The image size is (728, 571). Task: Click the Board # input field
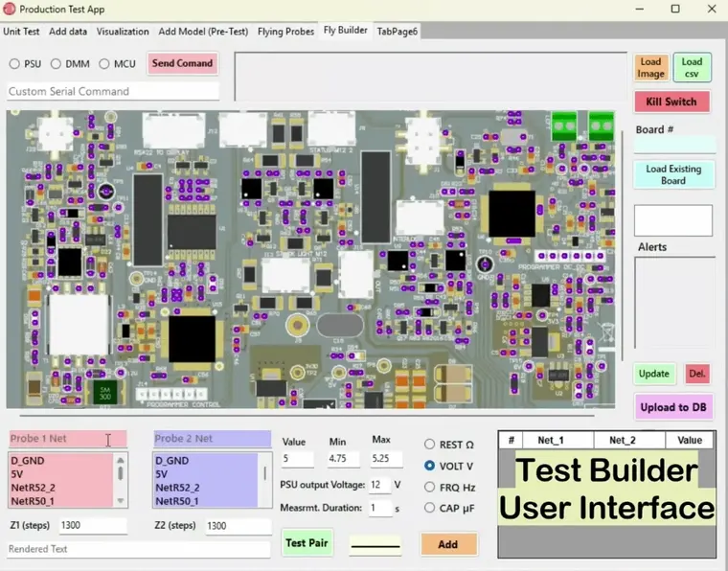674,146
